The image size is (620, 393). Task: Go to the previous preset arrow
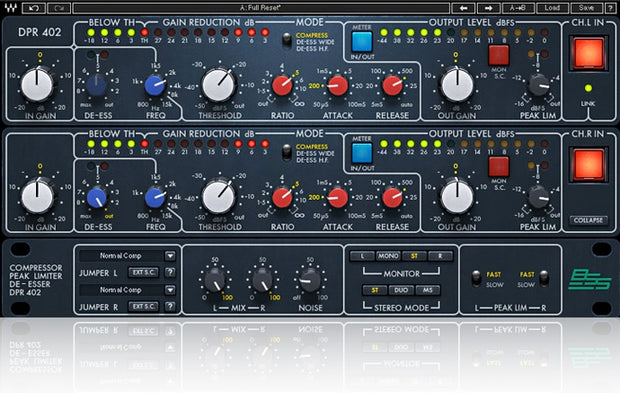(463, 8)
